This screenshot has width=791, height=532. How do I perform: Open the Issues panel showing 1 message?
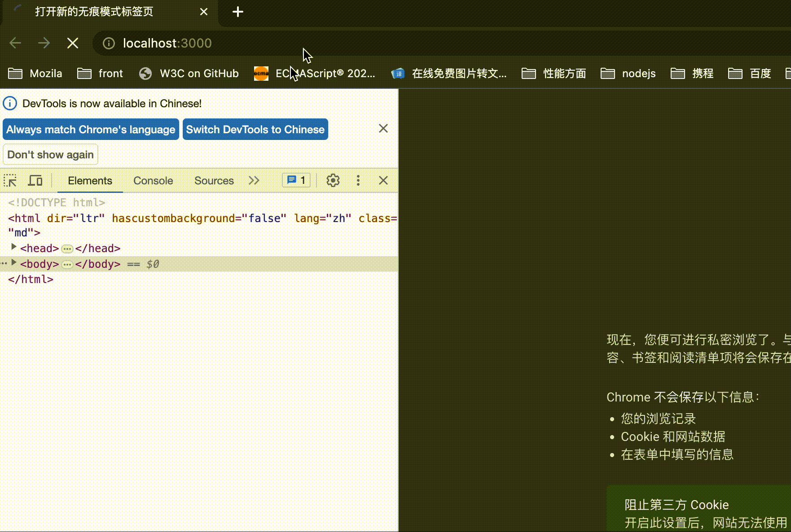(x=296, y=180)
